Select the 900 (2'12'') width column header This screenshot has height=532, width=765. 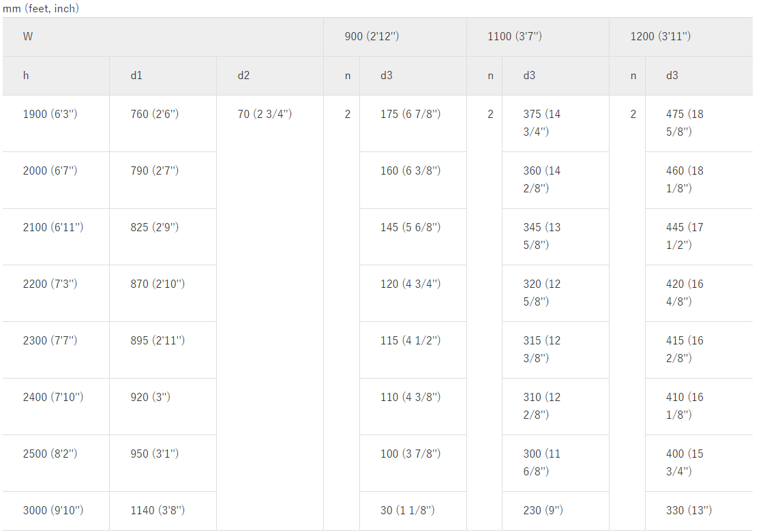click(x=372, y=37)
